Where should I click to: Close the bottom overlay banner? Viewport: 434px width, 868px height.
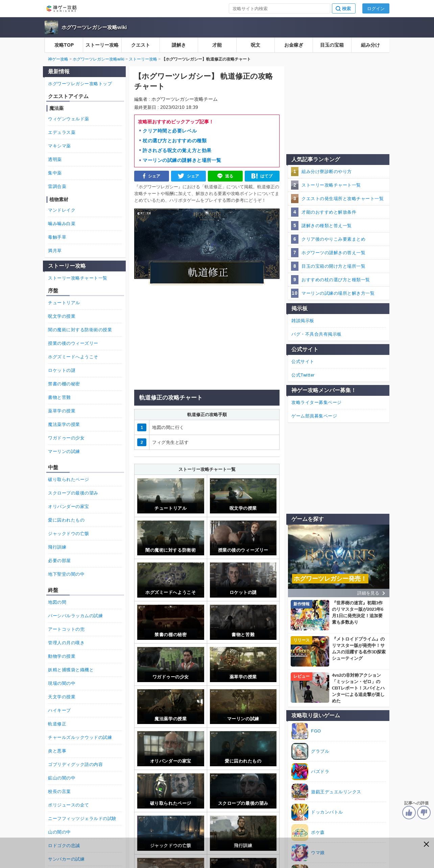(426, 844)
